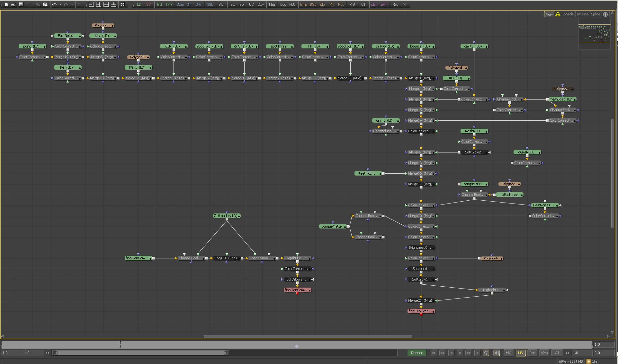The width and height of the screenshot is (618, 364).
Task: Open the redo history dropdown arrow
Action: pos(72,4)
